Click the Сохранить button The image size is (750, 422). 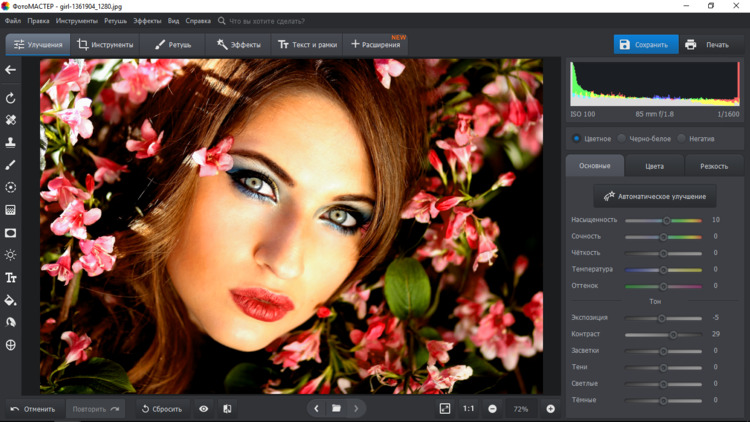pos(645,45)
